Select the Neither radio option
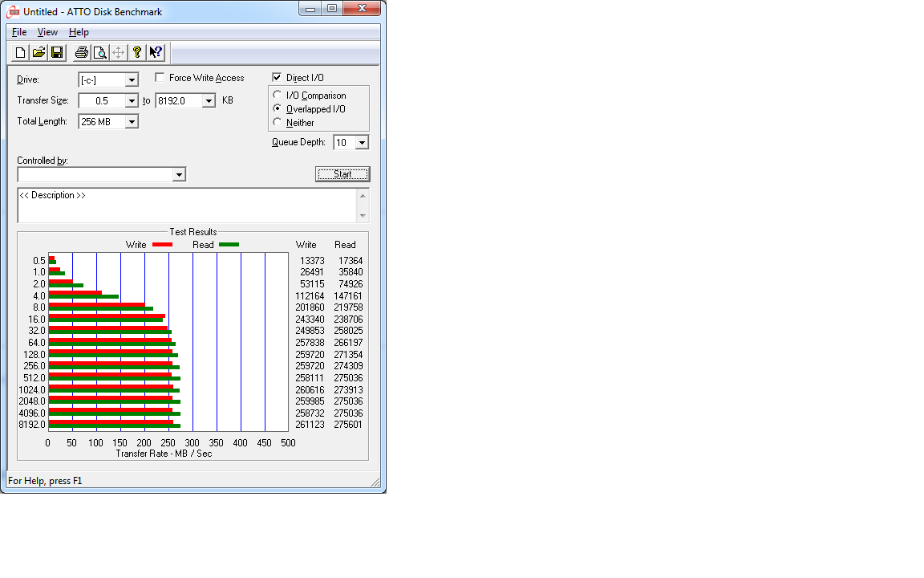924x578 pixels. tap(277, 122)
